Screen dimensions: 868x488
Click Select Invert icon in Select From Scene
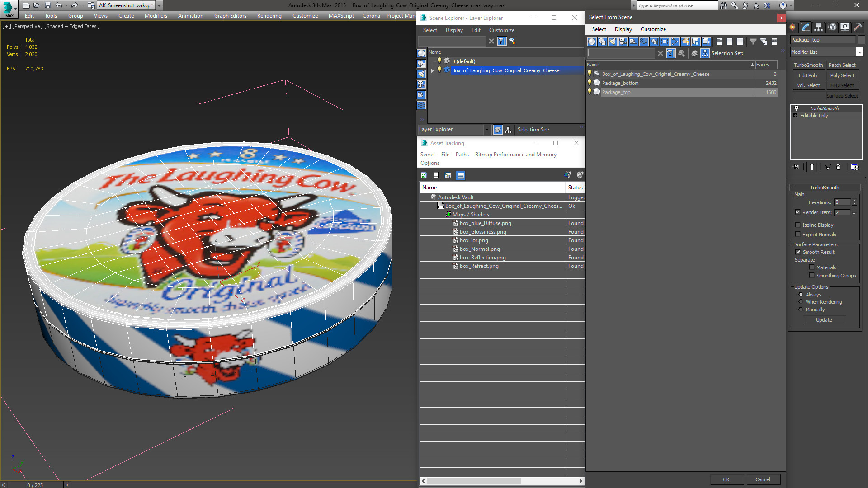coord(740,42)
